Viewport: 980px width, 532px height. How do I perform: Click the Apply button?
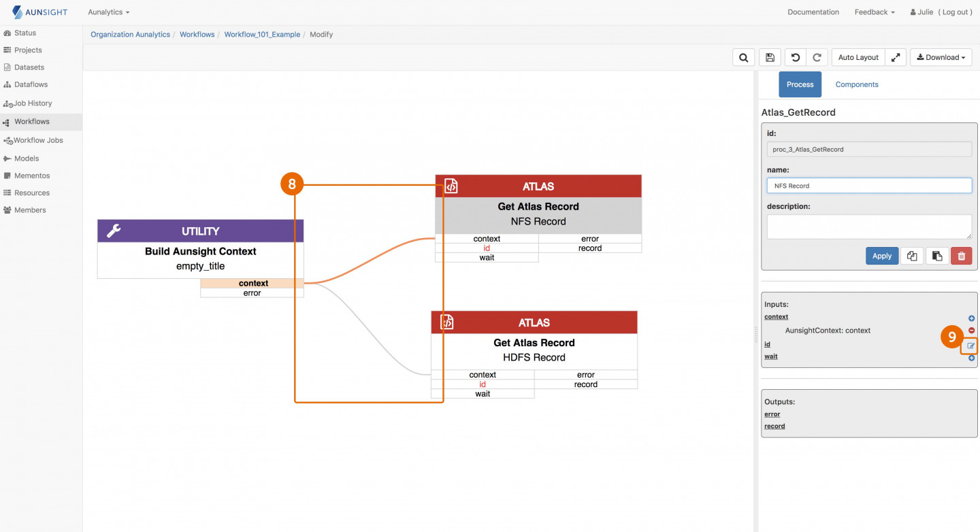(x=882, y=256)
